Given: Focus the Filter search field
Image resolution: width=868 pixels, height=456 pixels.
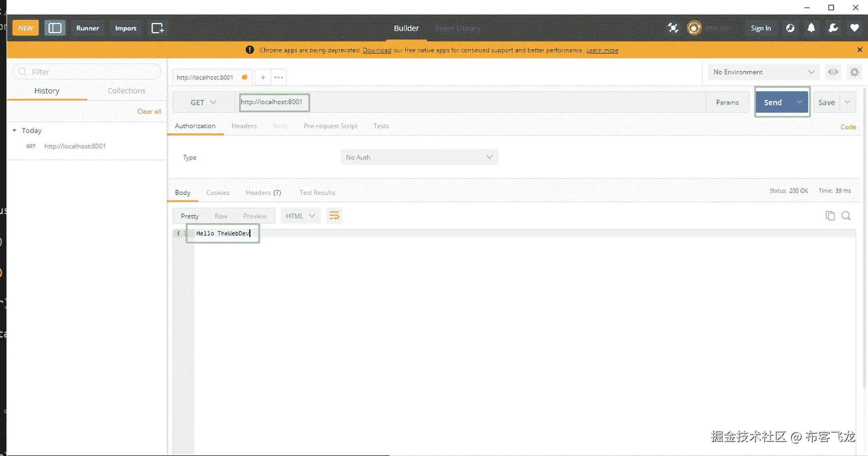Looking at the screenshot, I should [x=87, y=72].
